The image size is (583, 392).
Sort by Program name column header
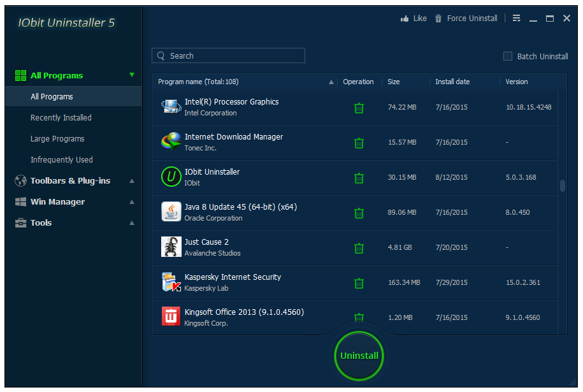tap(198, 82)
